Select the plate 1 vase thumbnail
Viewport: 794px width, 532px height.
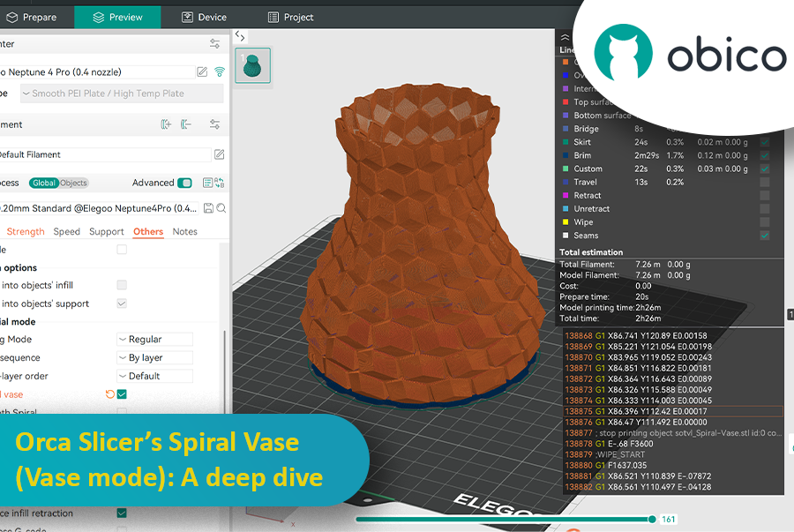[x=252, y=65]
